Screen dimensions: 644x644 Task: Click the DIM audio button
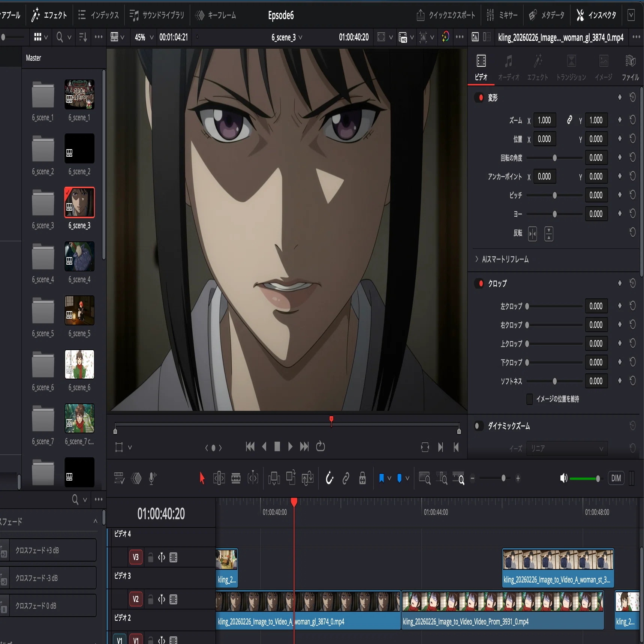tap(616, 478)
